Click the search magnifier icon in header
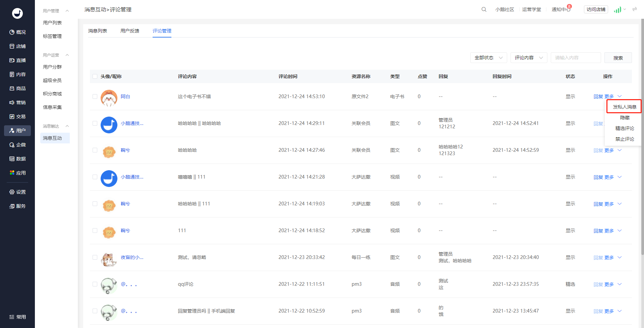Screen dimensions: 644x328 484,9
